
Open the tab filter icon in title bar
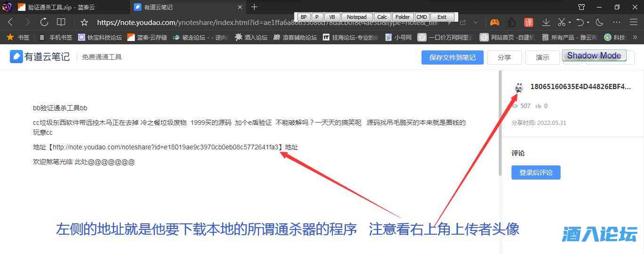[581, 7]
